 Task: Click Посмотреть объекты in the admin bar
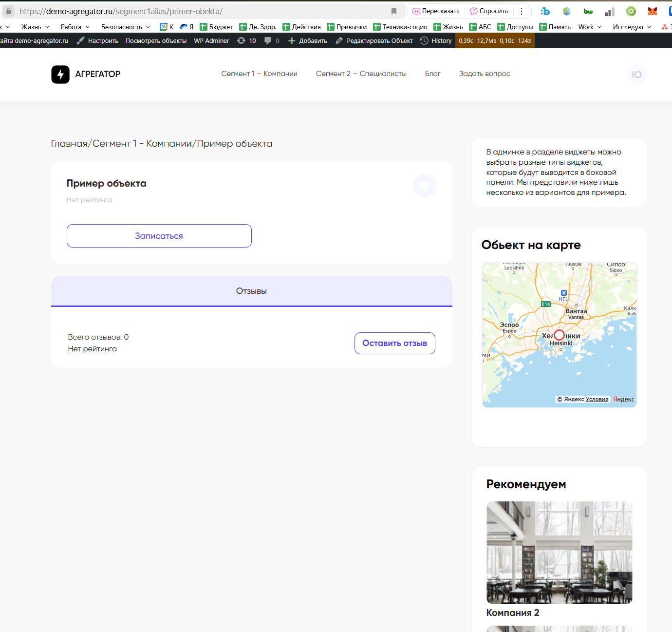pyautogui.click(x=156, y=40)
